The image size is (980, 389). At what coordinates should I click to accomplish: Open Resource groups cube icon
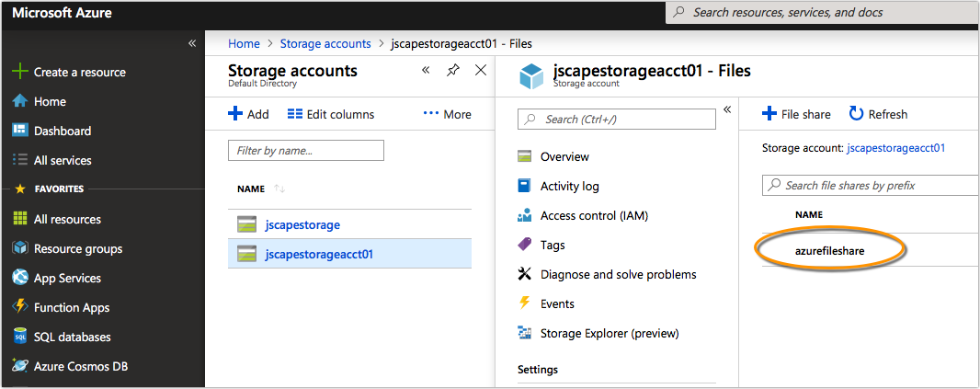pyautogui.click(x=19, y=248)
